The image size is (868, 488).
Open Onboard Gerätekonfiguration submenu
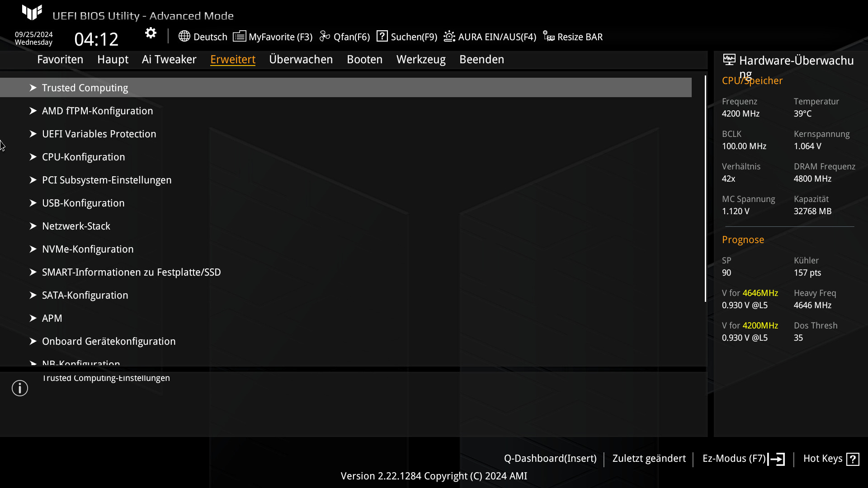pos(108,341)
